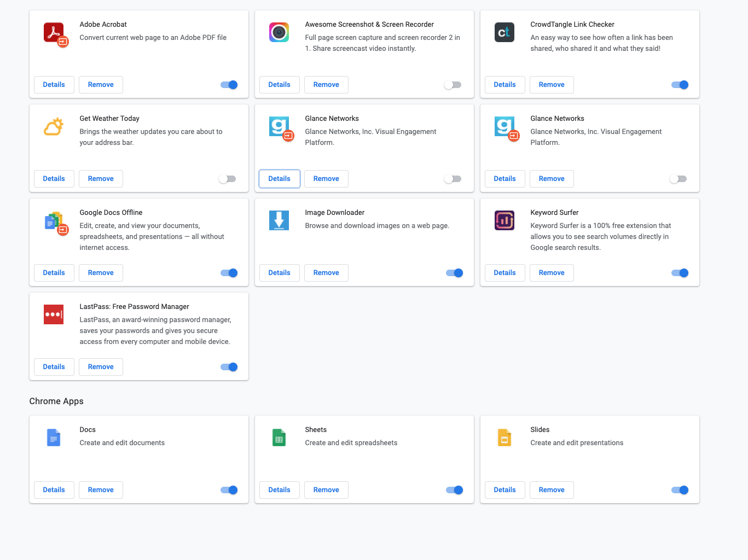Click the Adobe Acrobat extension icon

[54, 32]
